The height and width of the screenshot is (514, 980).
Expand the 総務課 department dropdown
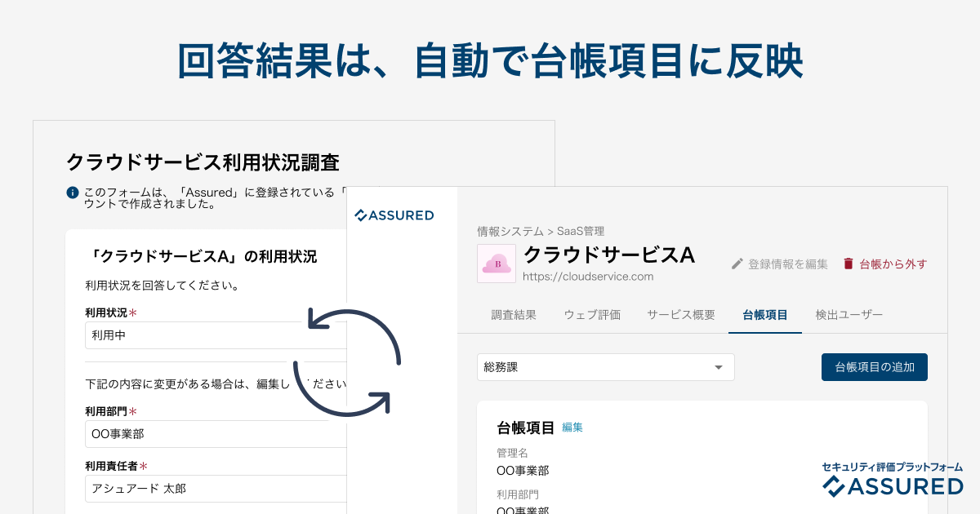[606, 367]
